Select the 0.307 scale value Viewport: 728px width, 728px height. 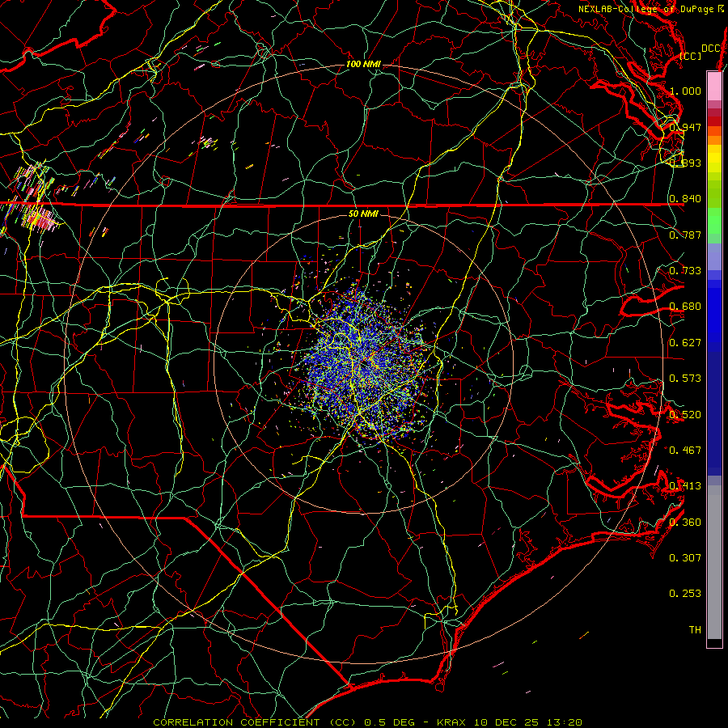[685, 557]
